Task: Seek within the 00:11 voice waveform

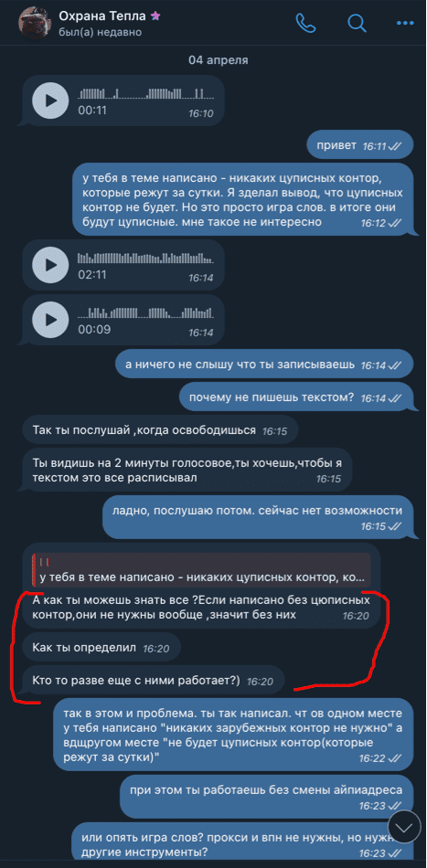Action: click(145, 93)
